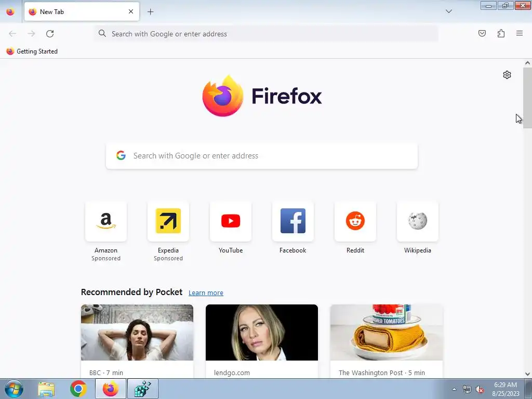Click the 'lendgo.com' source label

tap(232, 373)
